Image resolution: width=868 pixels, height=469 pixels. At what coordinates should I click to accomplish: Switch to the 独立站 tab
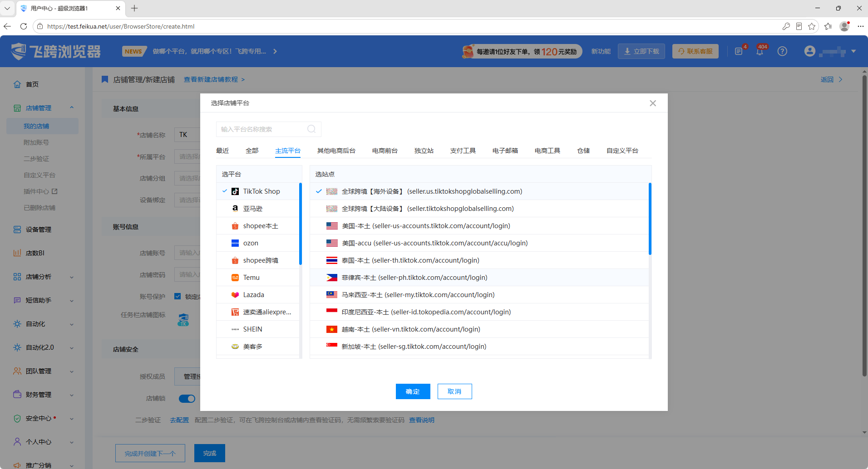[424, 151]
